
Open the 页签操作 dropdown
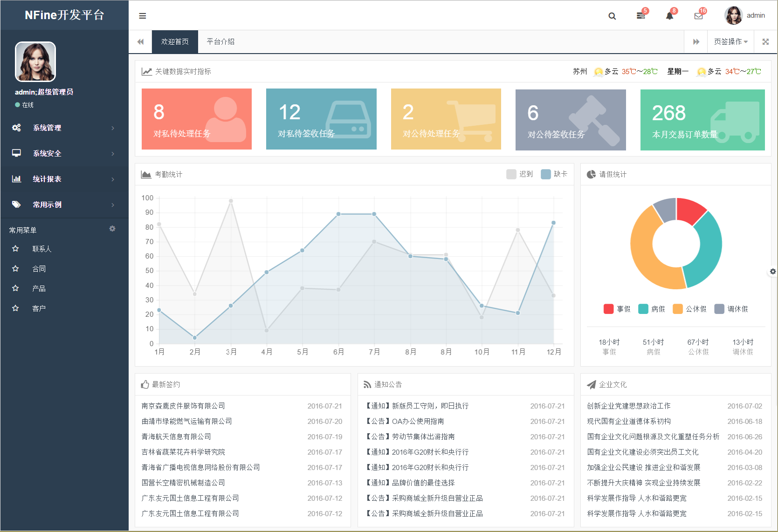(729, 41)
